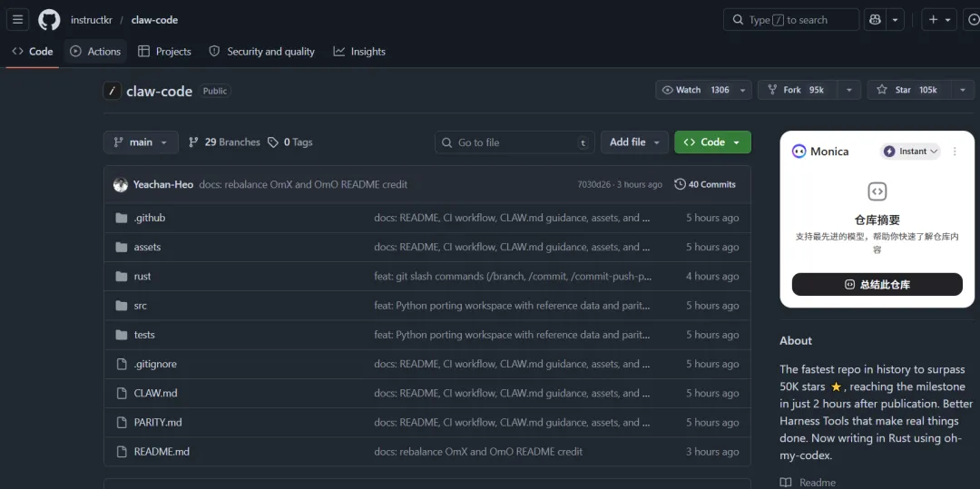This screenshot has width=980, height=489.
Task: Open the tests folder
Action: tap(144, 335)
